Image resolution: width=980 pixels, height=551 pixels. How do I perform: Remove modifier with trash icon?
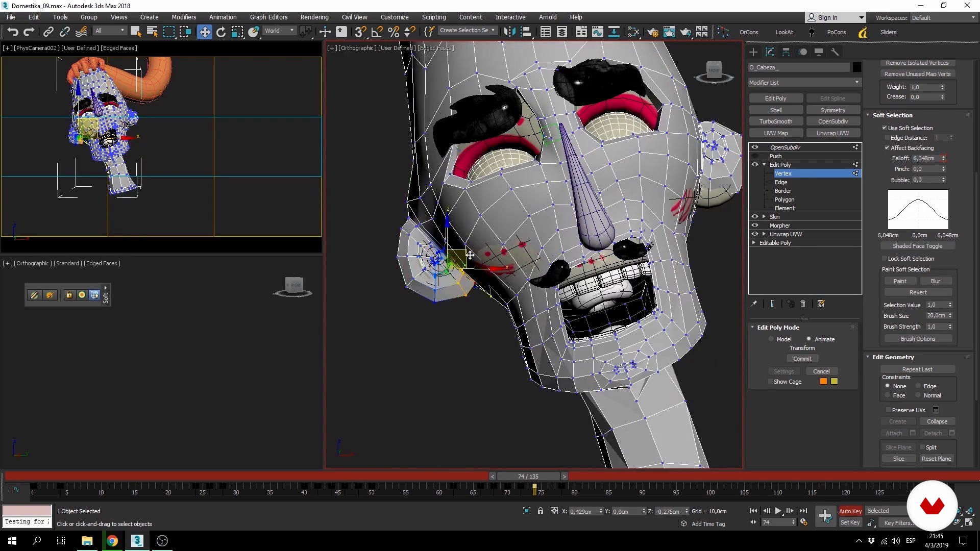pos(803,304)
